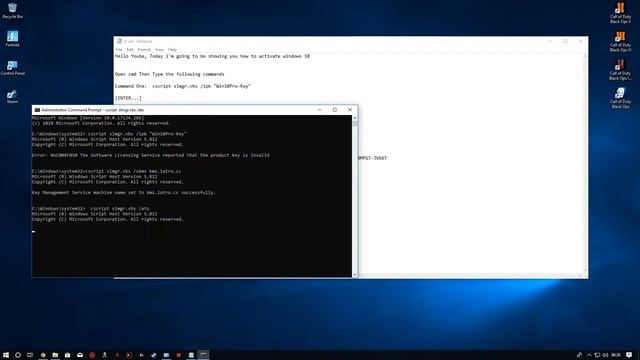Select the Steam desktop shortcut
This screenshot has height=360, width=640.
click(x=12, y=96)
